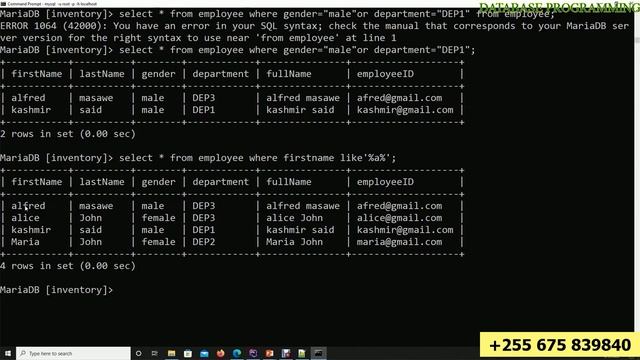Screen dimensions: 640x360
Task: Click the '4 rows in set' message
Action: coord(68,266)
